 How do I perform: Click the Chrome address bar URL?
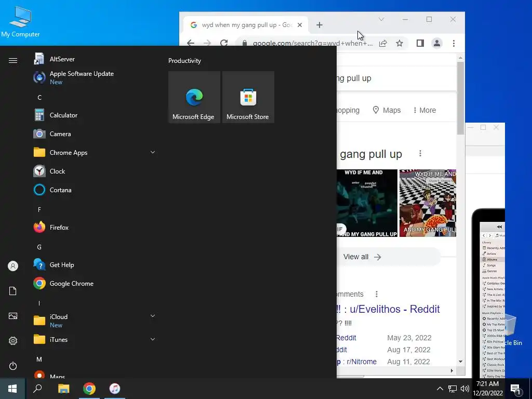(x=312, y=44)
